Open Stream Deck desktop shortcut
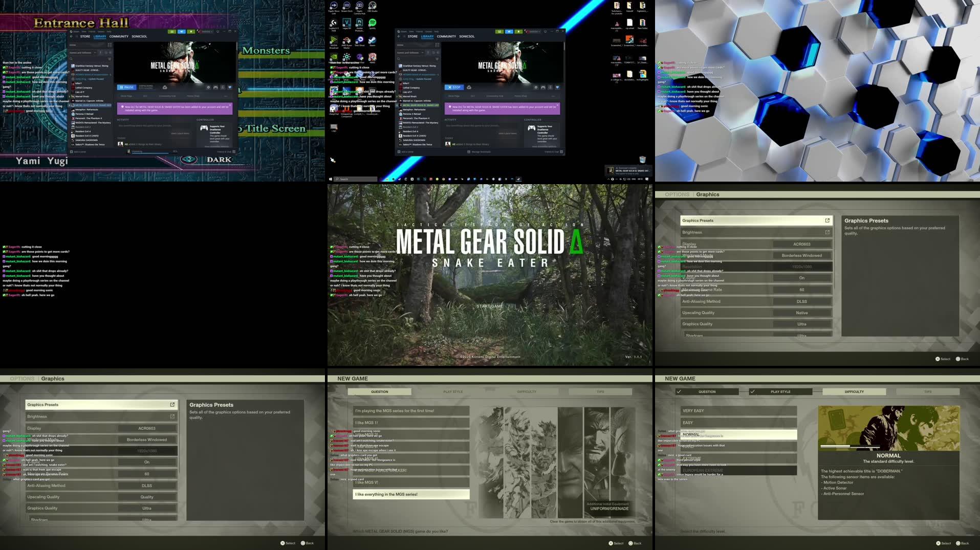980x550 pixels. pyautogui.click(x=347, y=7)
